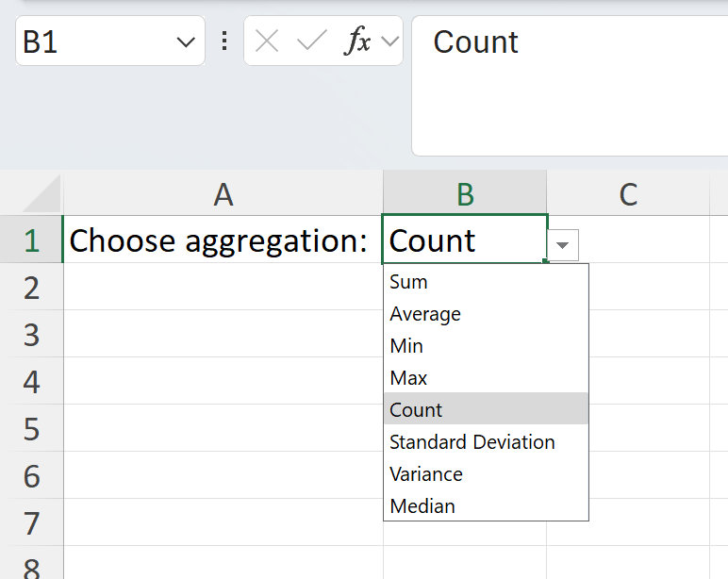
Task: Select the row 3 header
Action: [x=31, y=335]
